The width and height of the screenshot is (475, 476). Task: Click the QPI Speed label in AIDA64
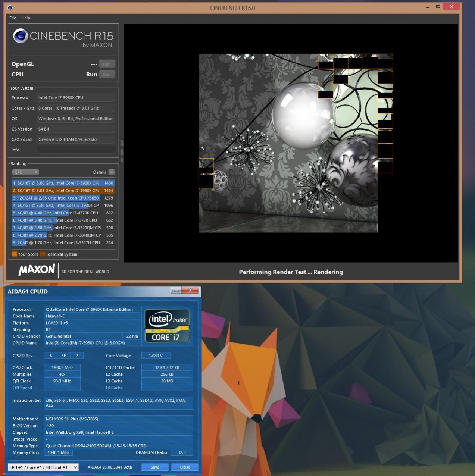[22, 388]
